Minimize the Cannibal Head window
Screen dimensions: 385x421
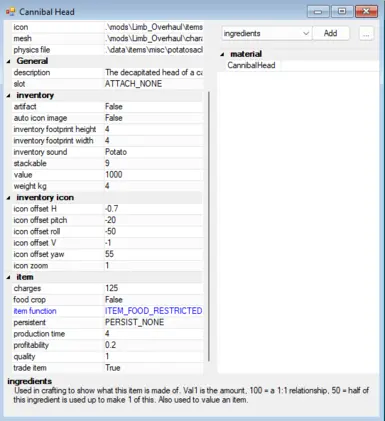(x=318, y=12)
